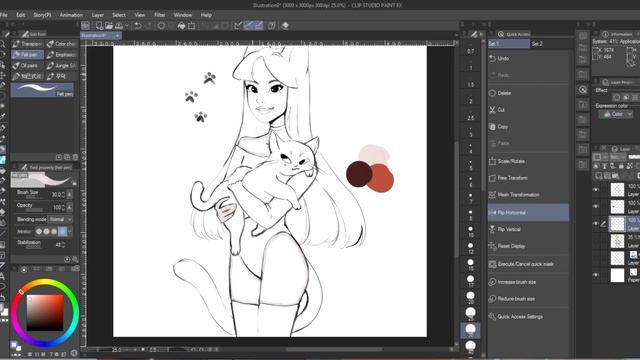The height and width of the screenshot is (360, 640).
Task: Choose the second anti-aliasing option
Action: (47, 231)
